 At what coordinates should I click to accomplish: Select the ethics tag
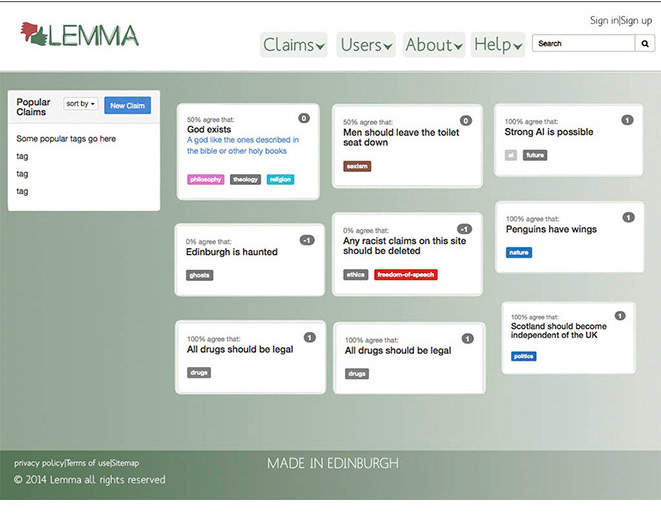click(x=355, y=275)
